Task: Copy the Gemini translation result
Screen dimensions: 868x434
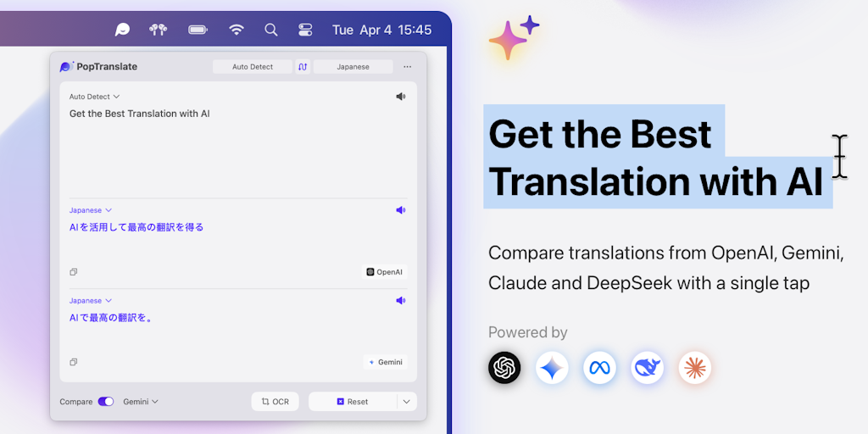Action: coord(73,362)
